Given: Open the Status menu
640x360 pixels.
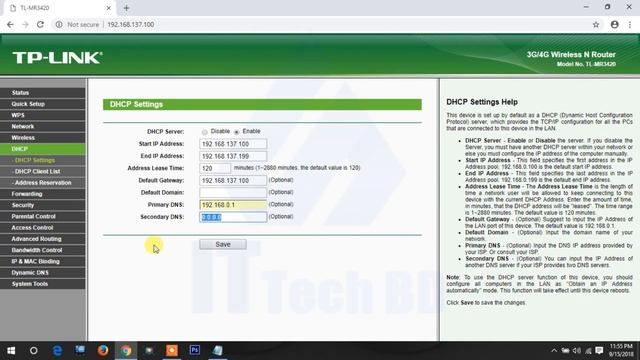Looking at the screenshot, I should pos(43,93).
